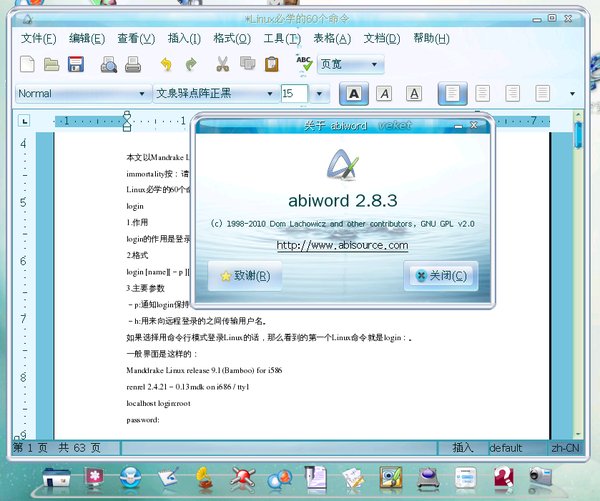The width and height of the screenshot is (600, 501).
Task: Open the 工具(T) menu
Action: pyautogui.click(x=282, y=38)
